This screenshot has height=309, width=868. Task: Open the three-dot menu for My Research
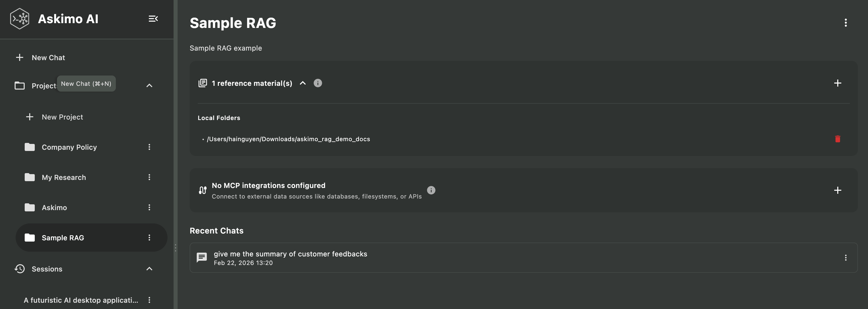[x=149, y=177]
